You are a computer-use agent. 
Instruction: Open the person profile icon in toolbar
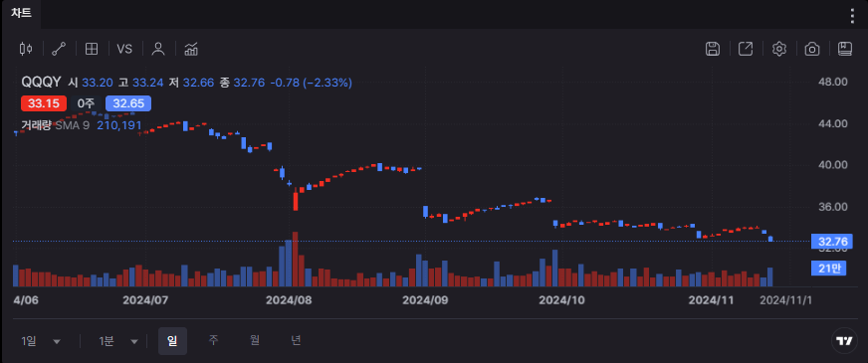(x=158, y=49)
